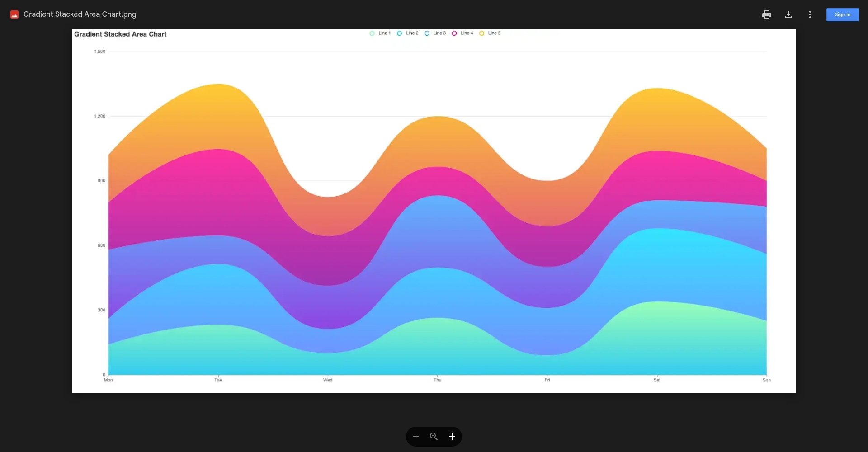Screen dimensions: 868x452
Task: Click the file name Gradient Stacked Area Chart.png
Action: pos(80,14)
